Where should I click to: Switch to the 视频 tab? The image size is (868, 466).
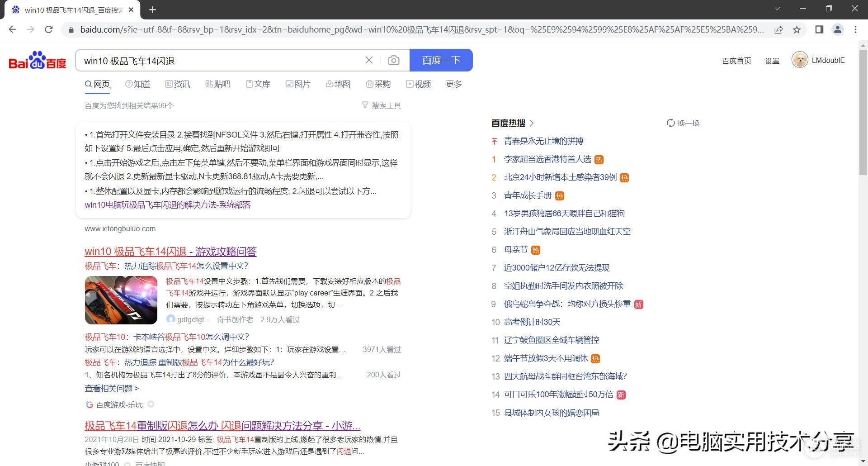click(418, 84)
